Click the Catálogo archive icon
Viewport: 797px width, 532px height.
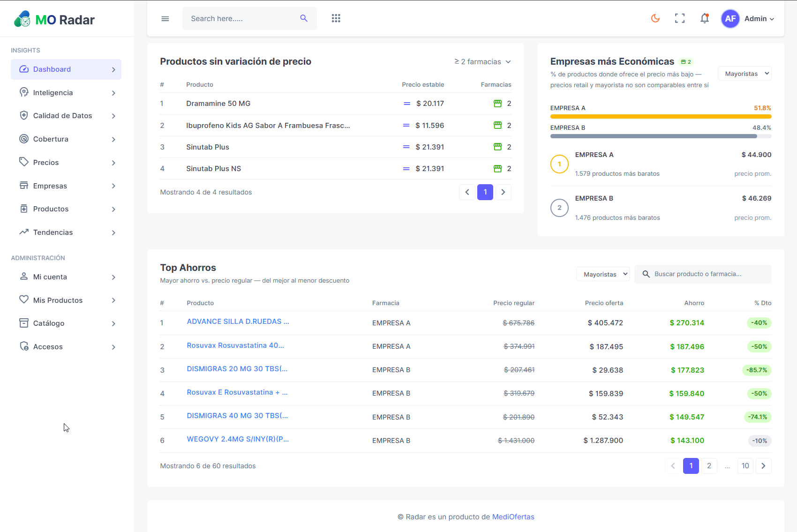[x=24, y=323]
